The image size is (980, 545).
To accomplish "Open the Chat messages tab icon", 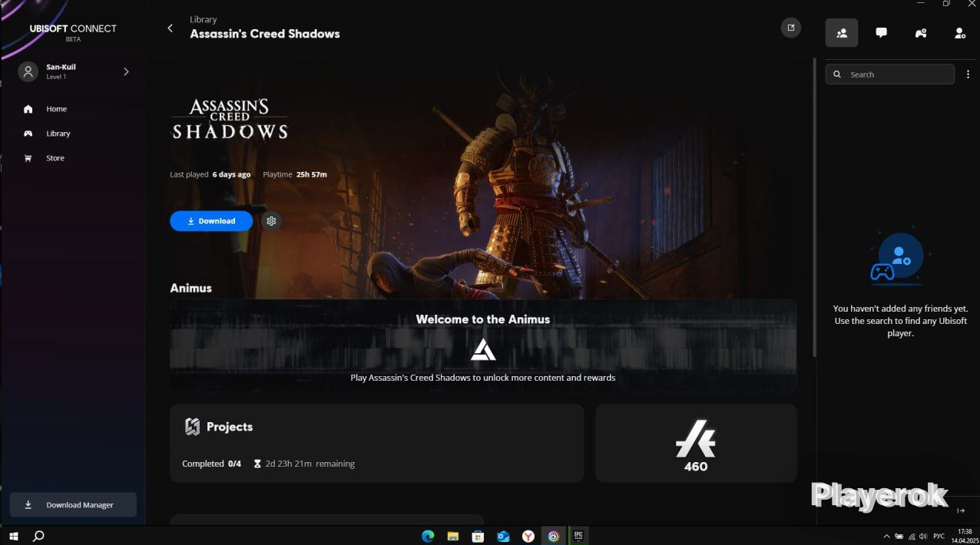I will [x=882, y=33].
